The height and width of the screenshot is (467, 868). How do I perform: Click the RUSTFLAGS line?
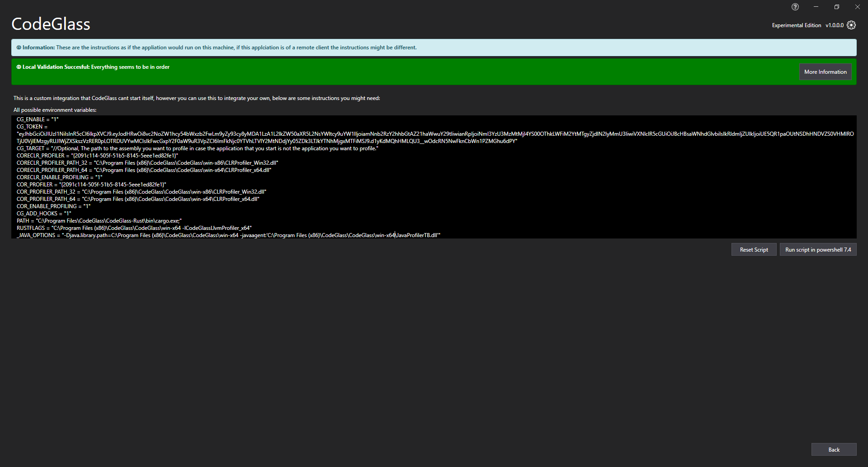pos(134,228)
